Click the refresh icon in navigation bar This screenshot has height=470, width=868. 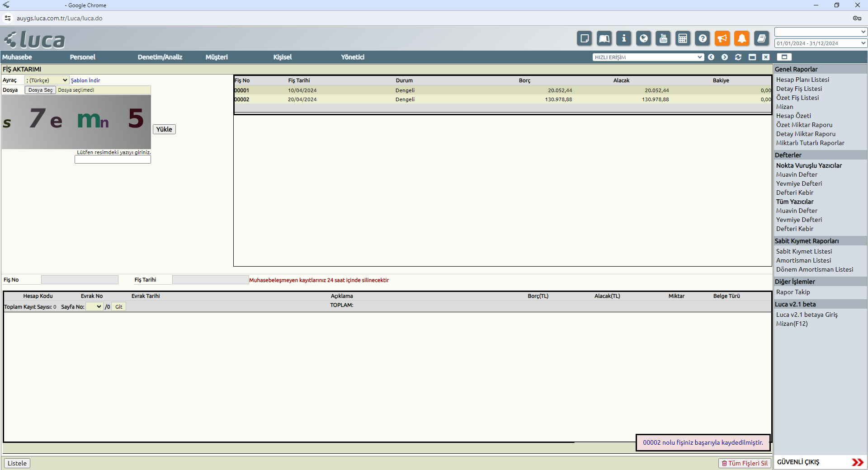738,57
